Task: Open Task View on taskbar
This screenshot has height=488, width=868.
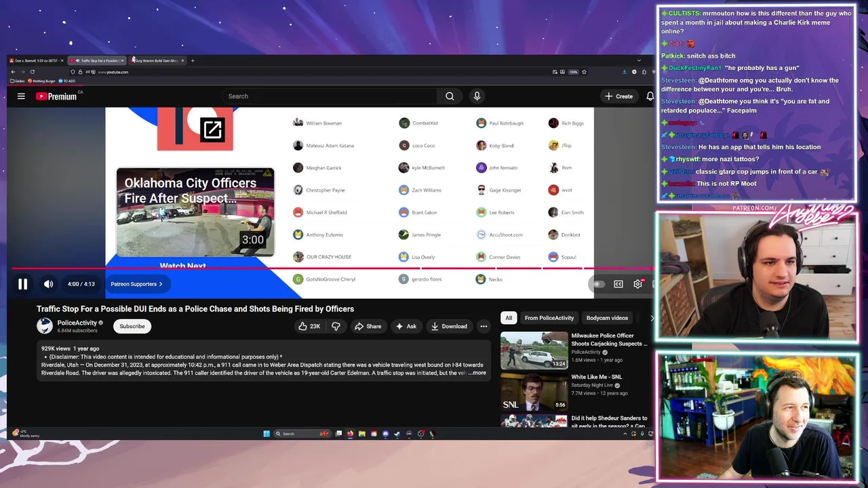Action: [338, 434]
